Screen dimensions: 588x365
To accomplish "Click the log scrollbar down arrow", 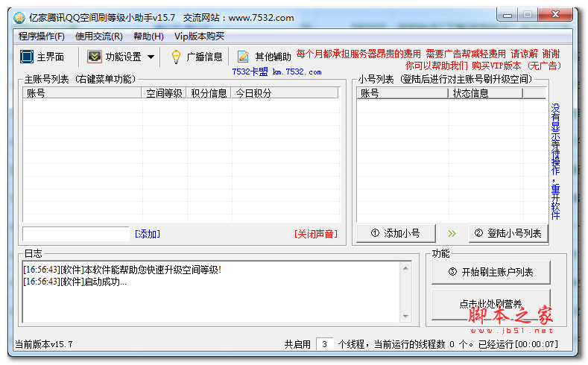I will [405, 317].
